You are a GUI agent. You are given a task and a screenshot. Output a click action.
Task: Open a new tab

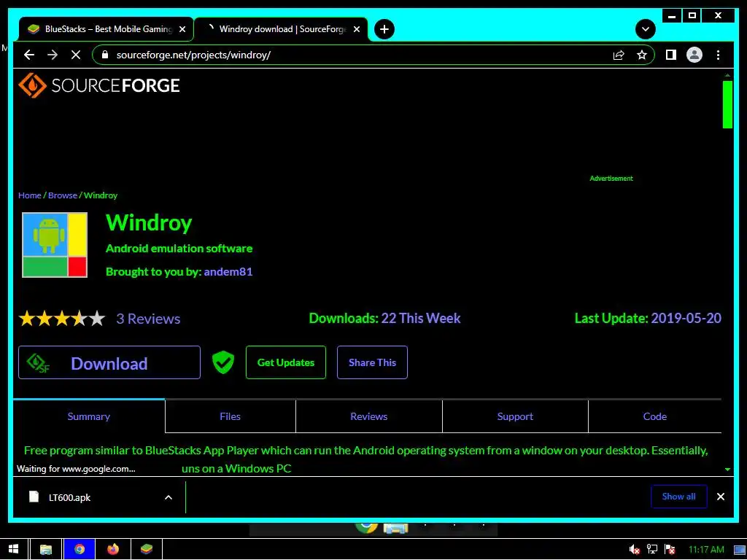tap(384, 29)
